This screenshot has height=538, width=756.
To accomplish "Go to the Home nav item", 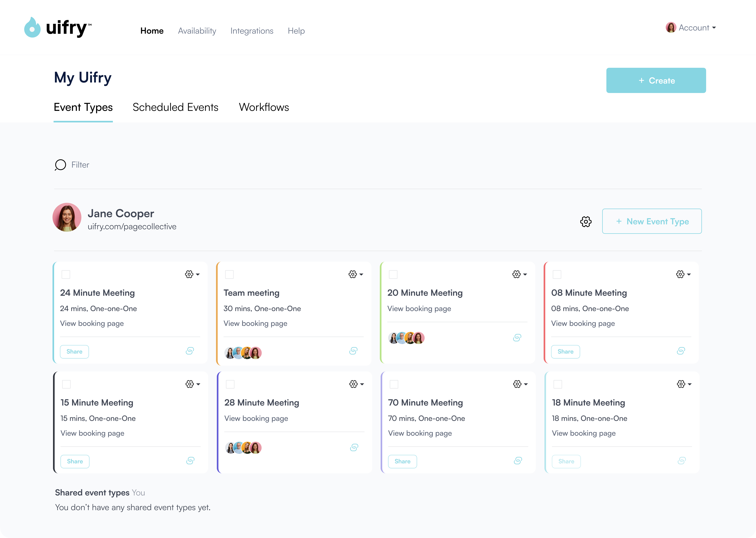I will click(152, 31).
